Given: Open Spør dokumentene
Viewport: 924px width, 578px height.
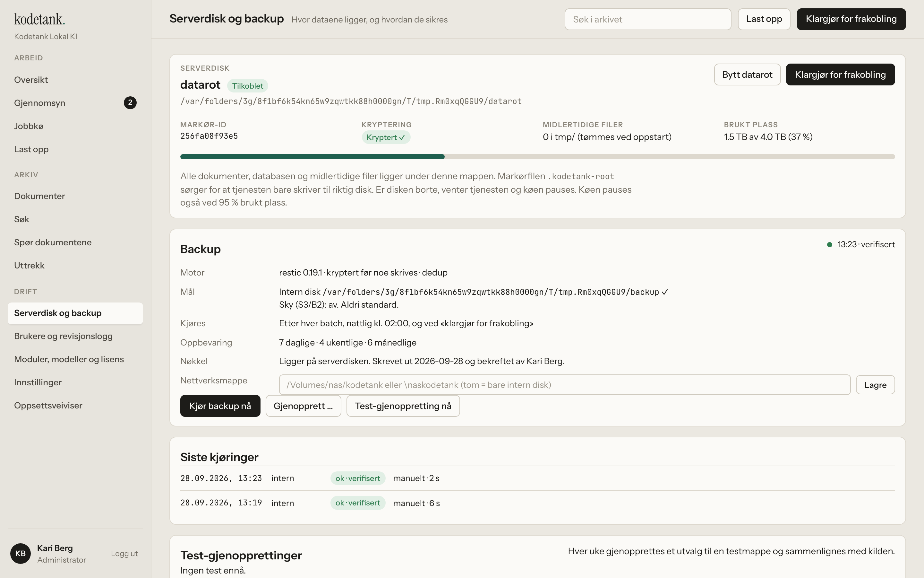Looking at the screenshot, I should coord(75,242).
